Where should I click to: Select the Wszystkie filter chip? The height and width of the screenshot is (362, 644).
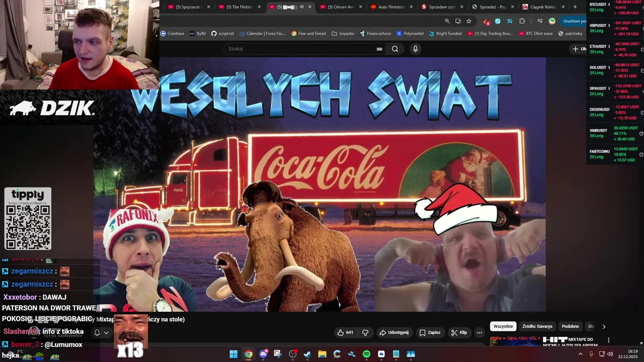pyautogui.click(x=503, y=326)
